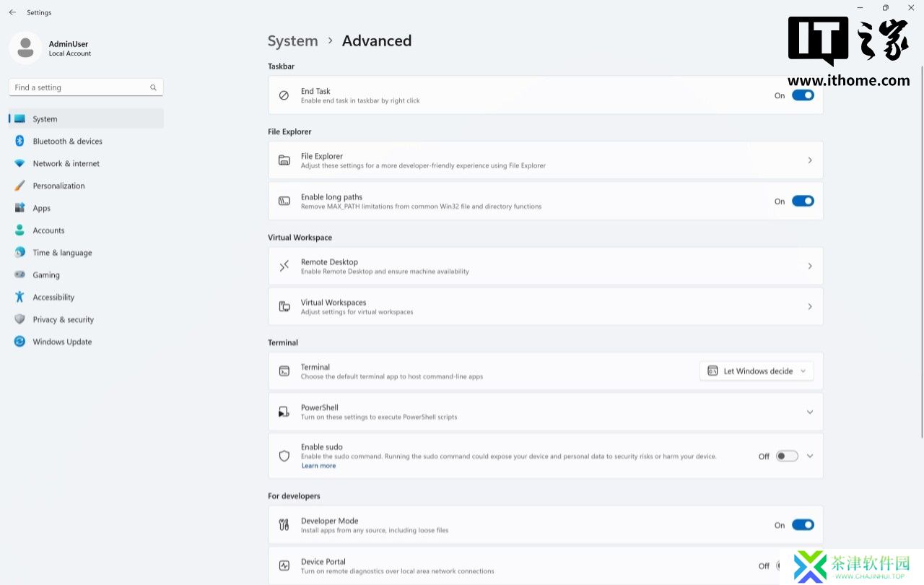Click the Network wifi icon in sidebar
This screenshot has height=585, width=924.
[x=19, y=163]
